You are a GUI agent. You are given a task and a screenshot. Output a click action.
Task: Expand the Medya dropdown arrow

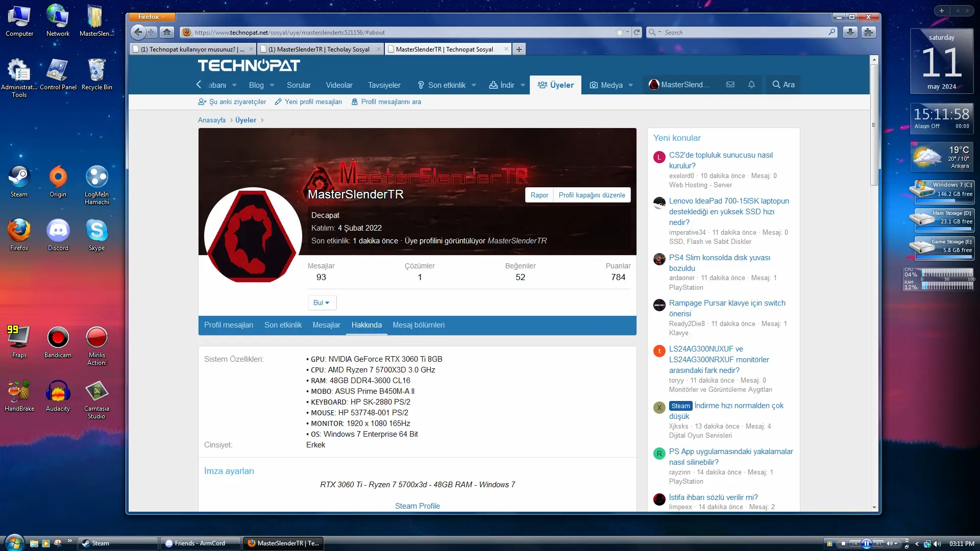coord(631,85)
